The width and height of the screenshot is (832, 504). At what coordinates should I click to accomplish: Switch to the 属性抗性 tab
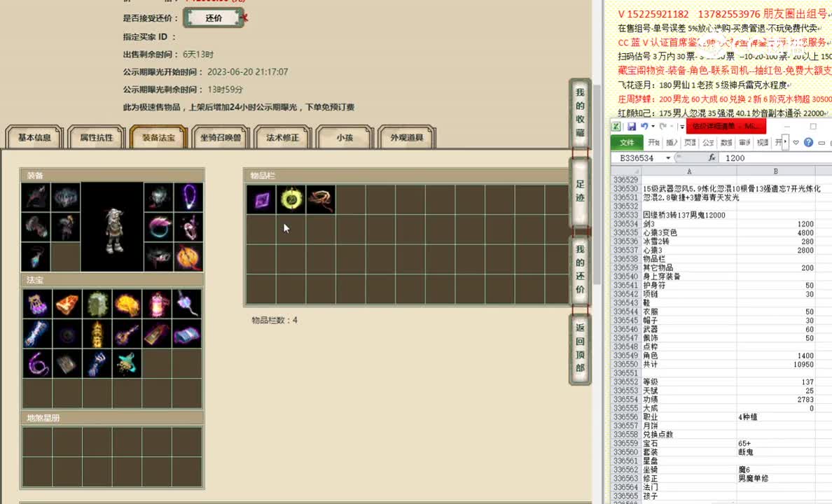pos(96,137)
